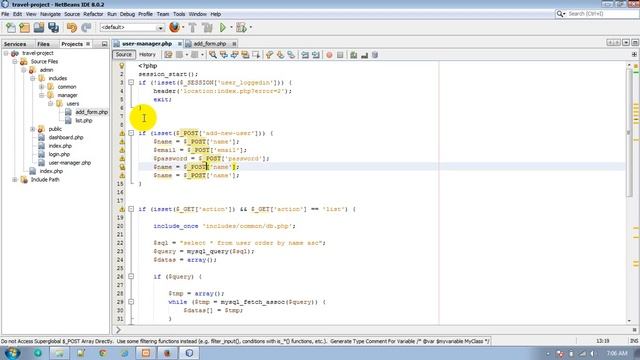Screen dimensions: 640x360
Task: Run the project with green play icon
Action: pyautogui.click(x=223, y=28)
